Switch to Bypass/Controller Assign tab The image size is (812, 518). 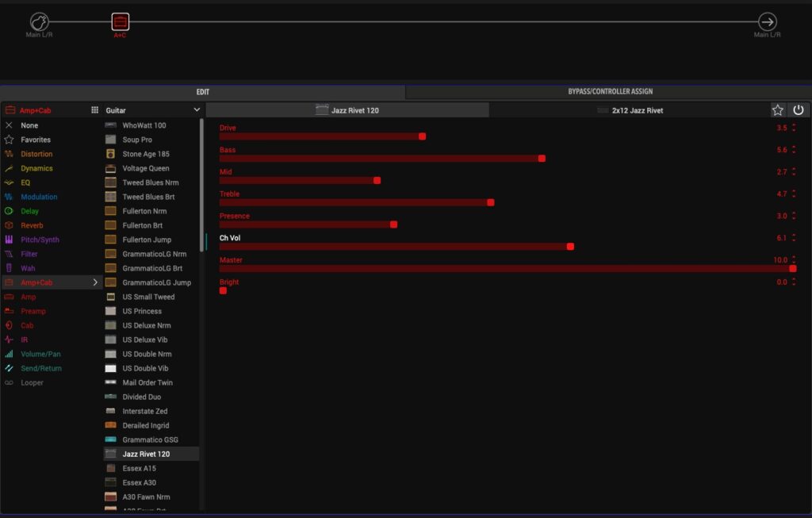(610, 92)
